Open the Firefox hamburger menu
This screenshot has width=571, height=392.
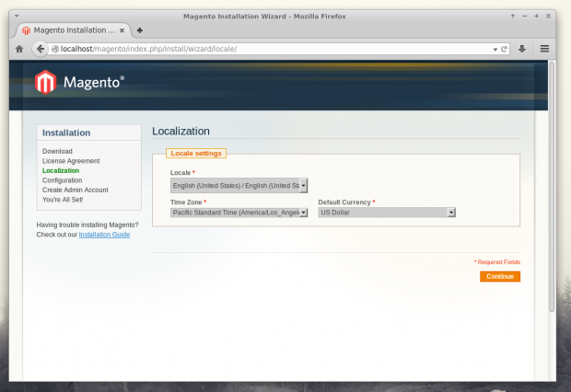(544, 49)
